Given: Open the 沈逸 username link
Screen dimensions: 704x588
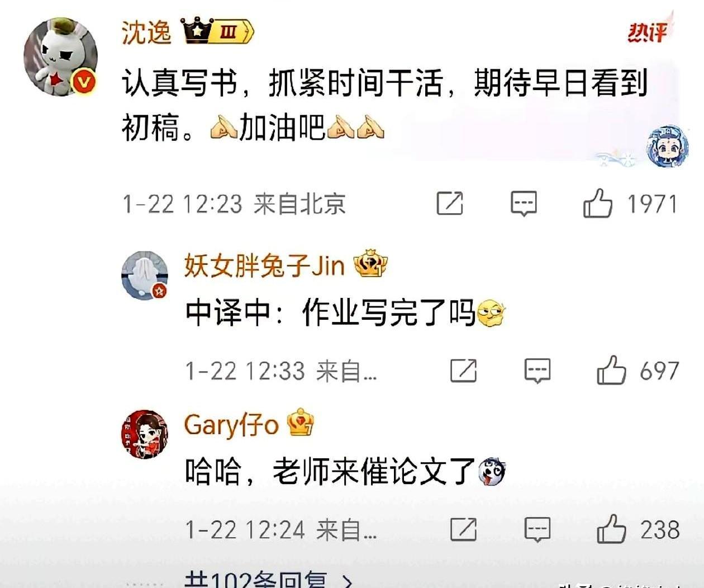Looking at the screenshot, I should tap(146, 32).
